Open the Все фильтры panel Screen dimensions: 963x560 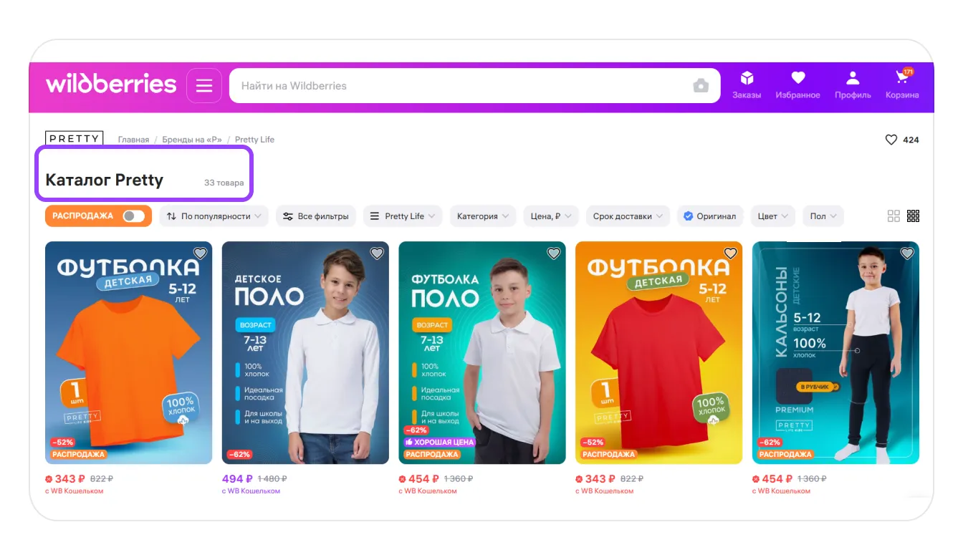(x=316, y=216)
